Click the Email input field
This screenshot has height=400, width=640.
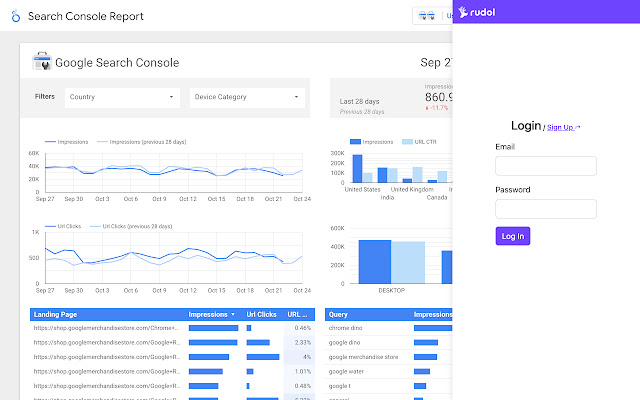tap(546, 166)
